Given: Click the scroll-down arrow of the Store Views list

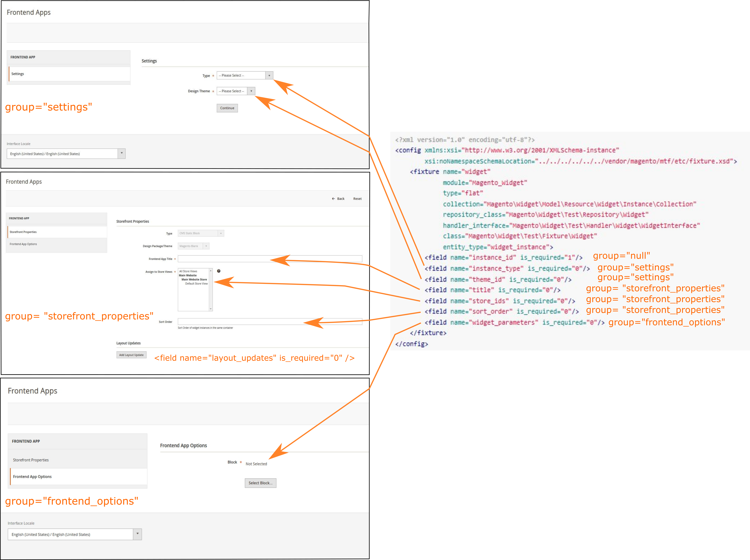Looking at the screenshot, I should pos(211,309).
